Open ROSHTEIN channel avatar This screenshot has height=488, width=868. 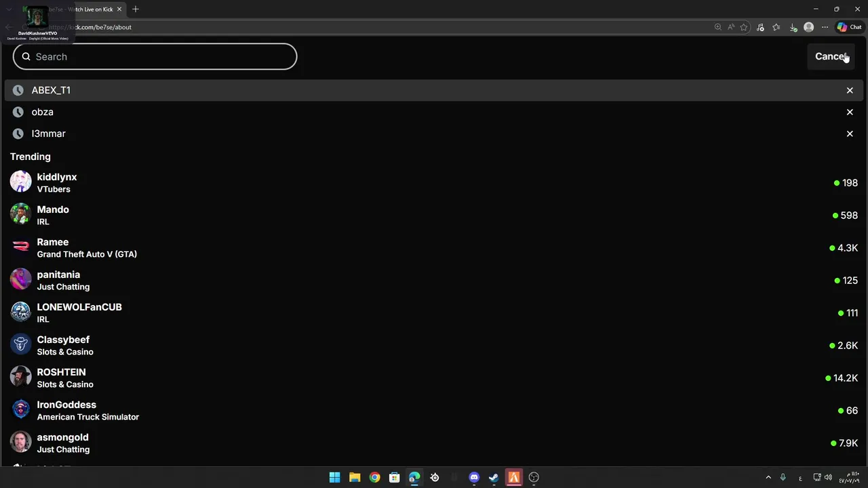(x=20, y=377)
